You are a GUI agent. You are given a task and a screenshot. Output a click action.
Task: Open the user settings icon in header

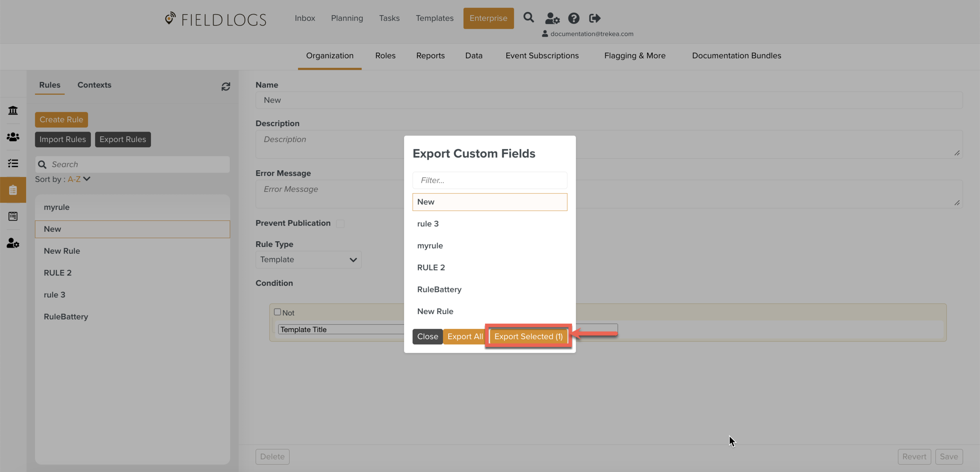click(552, 18)
